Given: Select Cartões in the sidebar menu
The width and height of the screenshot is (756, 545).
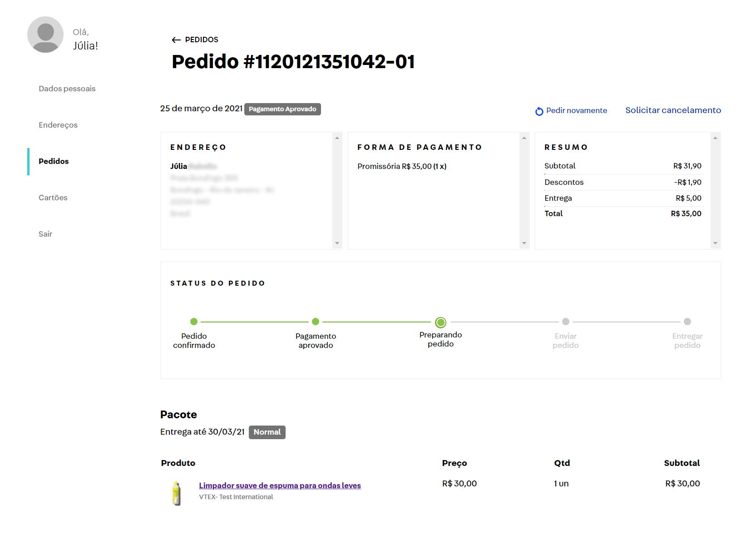Looking at the screenshot, I should 53,198.
